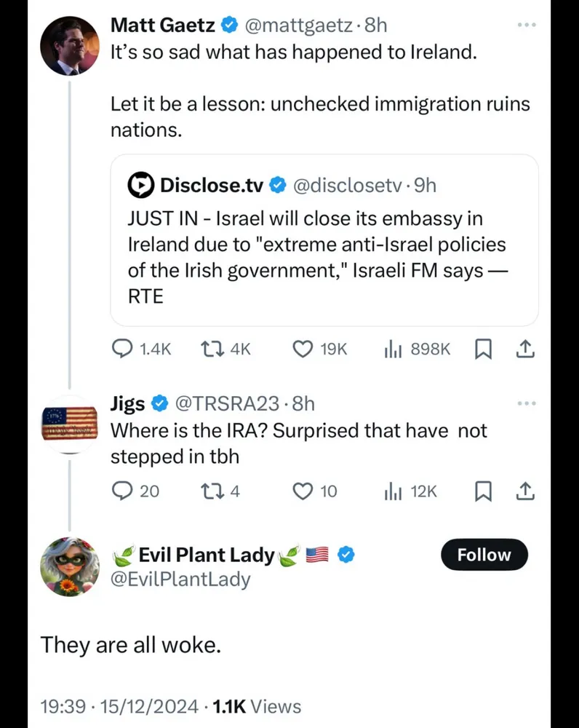579x728 pixels.
Task: Reply to Jigs's tweet
Action: pos(121,491)
